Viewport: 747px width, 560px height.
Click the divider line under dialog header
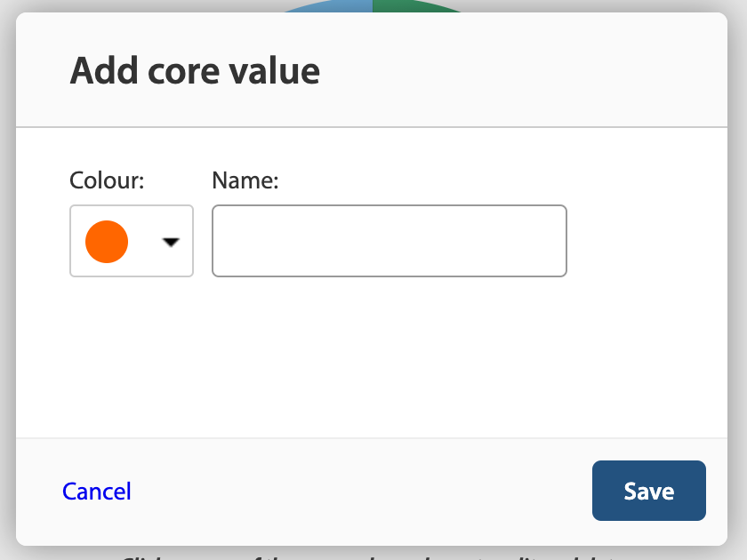point(372,127)
